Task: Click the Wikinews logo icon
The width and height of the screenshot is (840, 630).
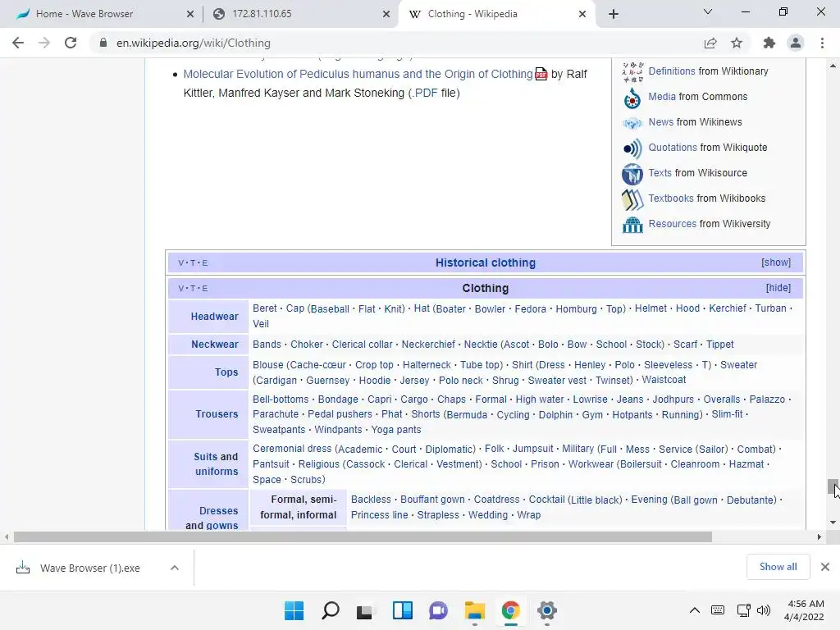Action: [x=632, y=123]
